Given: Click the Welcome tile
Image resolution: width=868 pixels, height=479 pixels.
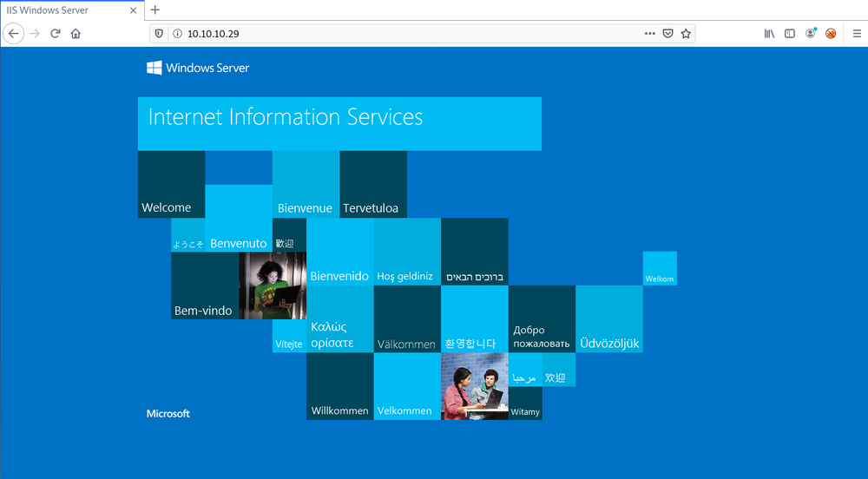Looking at the screenshot, I should 171,184.
